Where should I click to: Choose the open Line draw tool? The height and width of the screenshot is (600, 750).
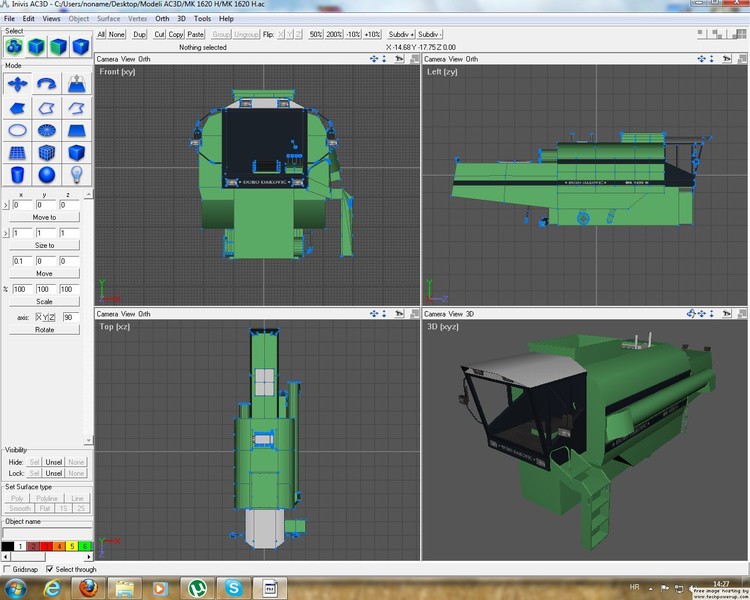click(x=76, y=108)
